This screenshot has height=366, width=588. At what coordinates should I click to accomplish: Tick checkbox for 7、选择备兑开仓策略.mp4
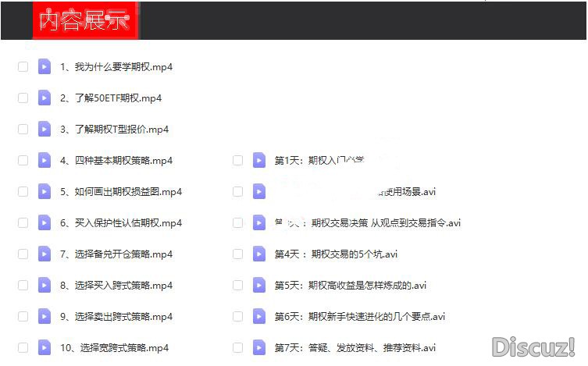[23, 254]
